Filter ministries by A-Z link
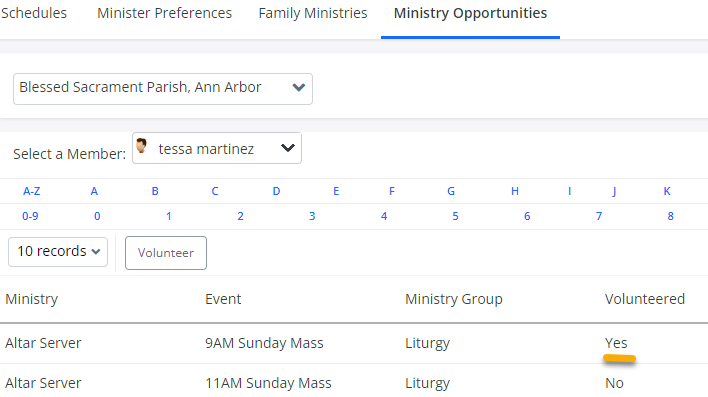Screen dimensions: 708x397 (x=32, y=191)
